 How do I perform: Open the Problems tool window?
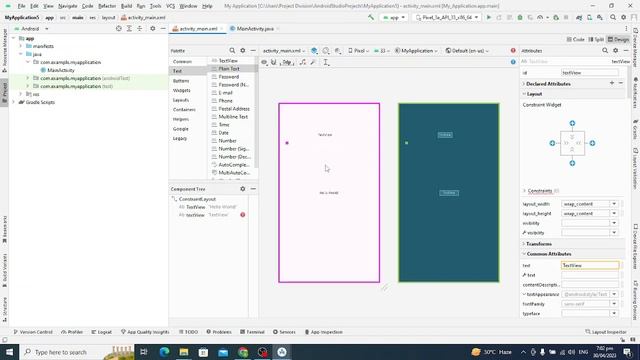pyautogui.click(x=219, y=332)
